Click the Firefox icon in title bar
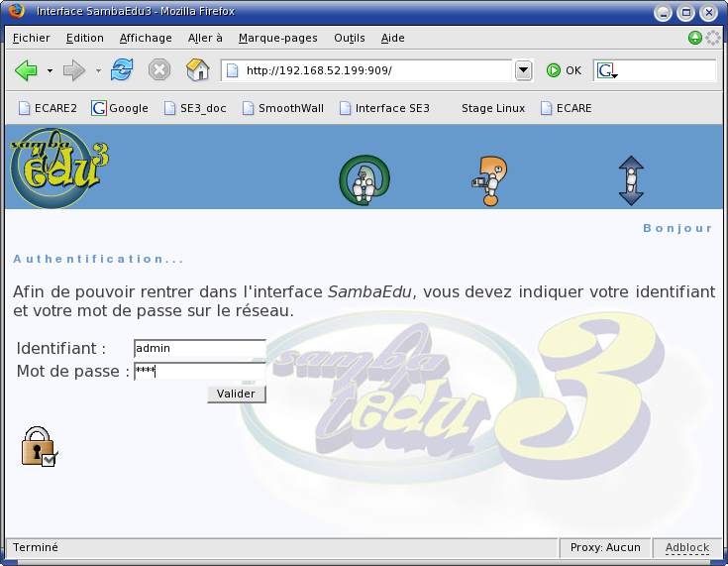Image resolution: width=728 pixels, height=566 pixels. point(17,11)
